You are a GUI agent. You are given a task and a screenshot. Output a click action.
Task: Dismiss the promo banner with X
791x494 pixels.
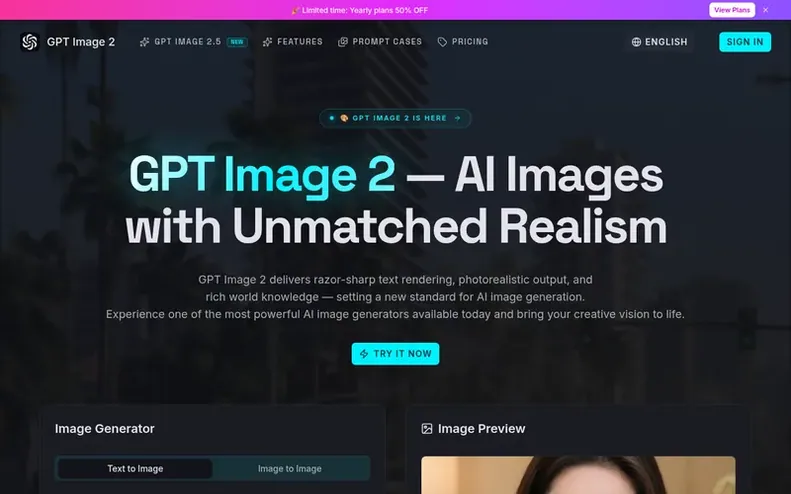pos(765,10)
